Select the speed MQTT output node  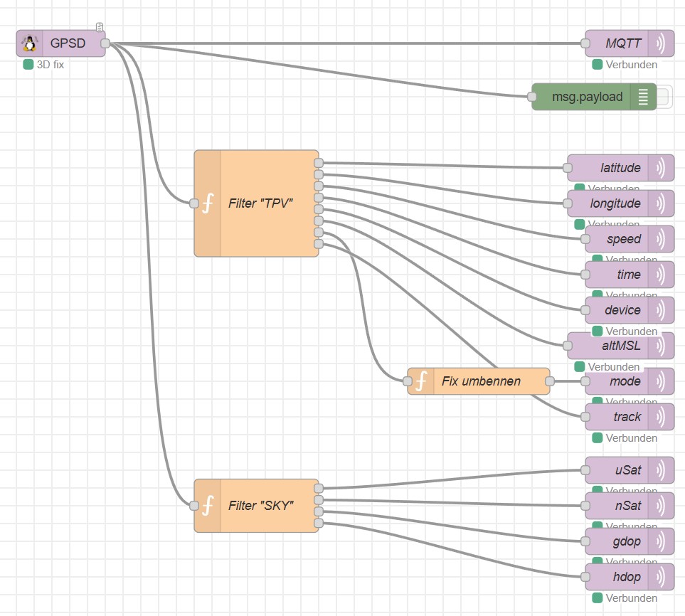click(x=623, y=239)
